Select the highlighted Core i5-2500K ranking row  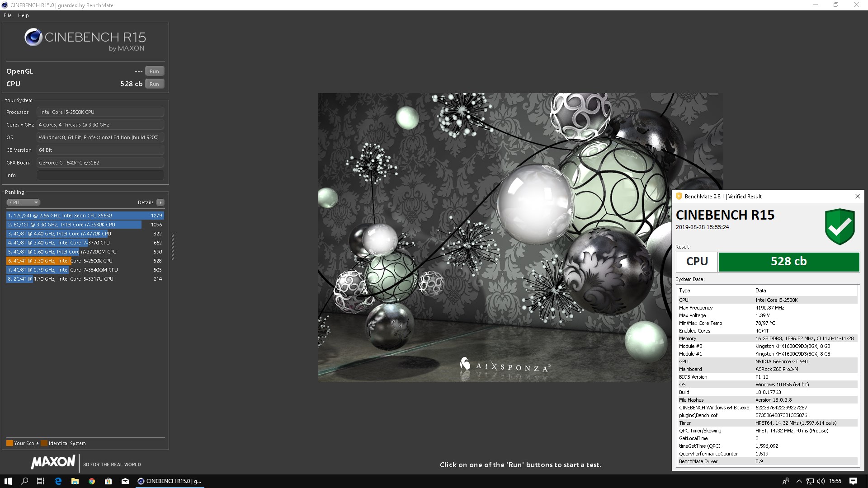pos(85,261)
